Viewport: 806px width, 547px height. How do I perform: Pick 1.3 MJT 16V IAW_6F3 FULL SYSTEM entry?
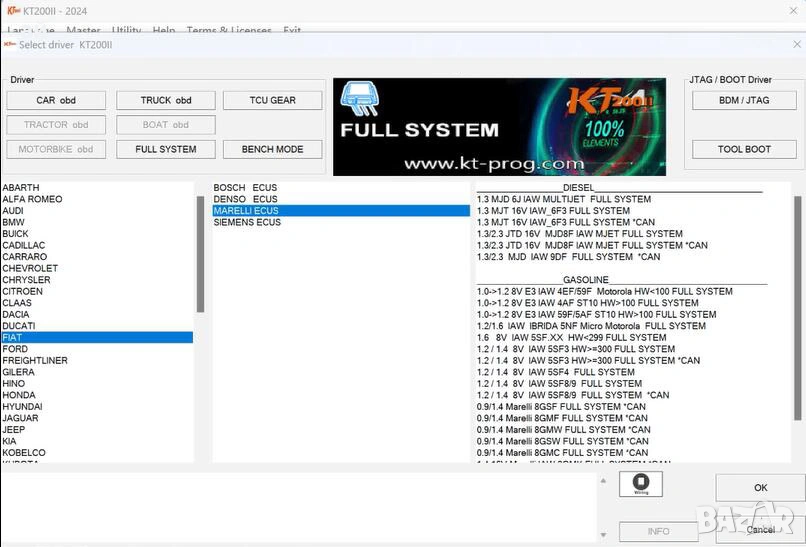553,211
